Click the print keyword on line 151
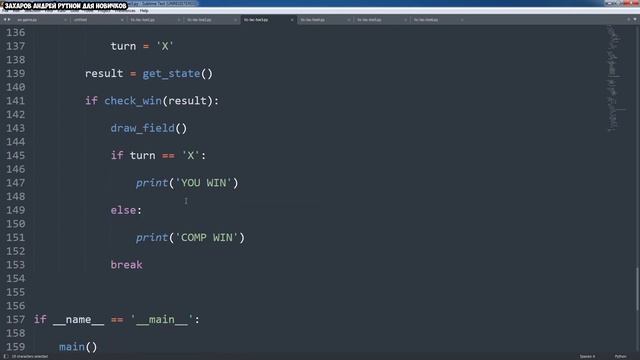The width and height of the screenshot is (640, 360). [x=152, y=238]
